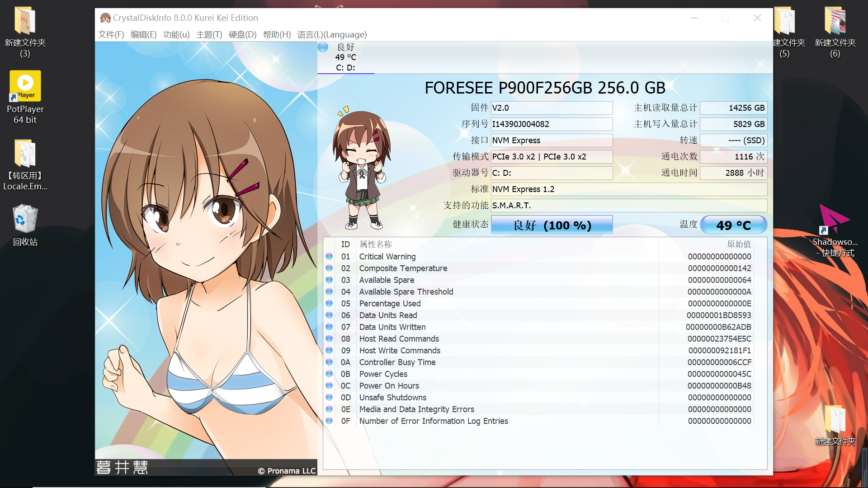Click status orb for Media and Data Integrity Errors
The height and width of the screenshot is (488, 868).
click(330, 409)
